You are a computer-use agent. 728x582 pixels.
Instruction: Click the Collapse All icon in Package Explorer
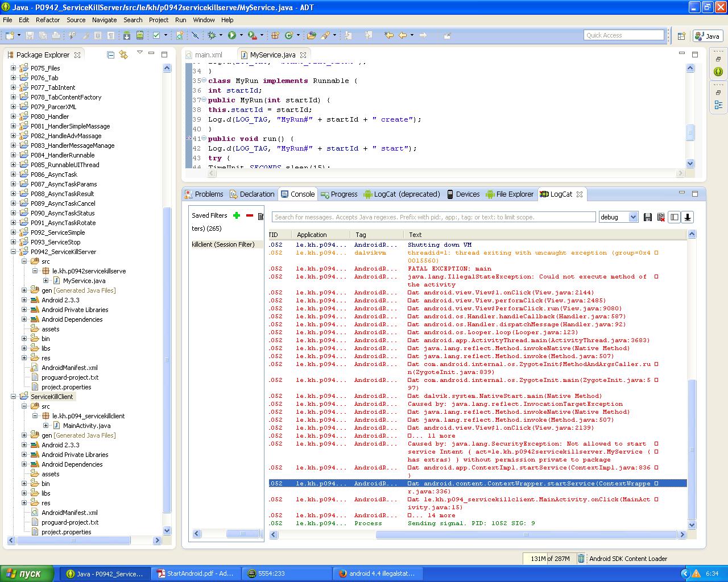point(111,55)
